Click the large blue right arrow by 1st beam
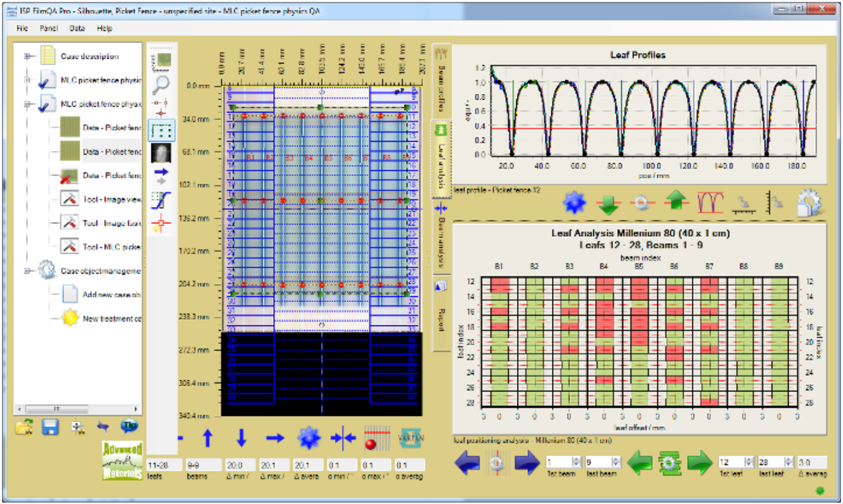 [527, 463]
